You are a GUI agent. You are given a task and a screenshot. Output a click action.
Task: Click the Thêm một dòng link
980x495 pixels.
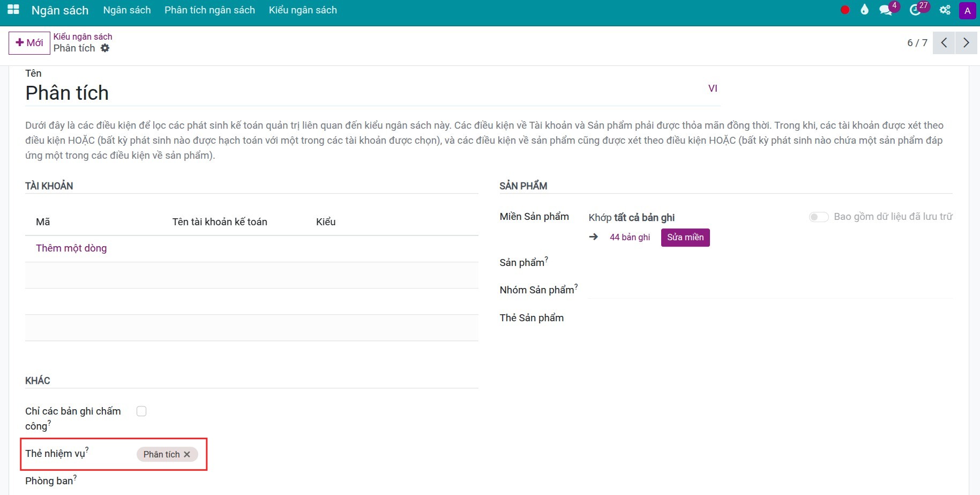pos(71,248)
